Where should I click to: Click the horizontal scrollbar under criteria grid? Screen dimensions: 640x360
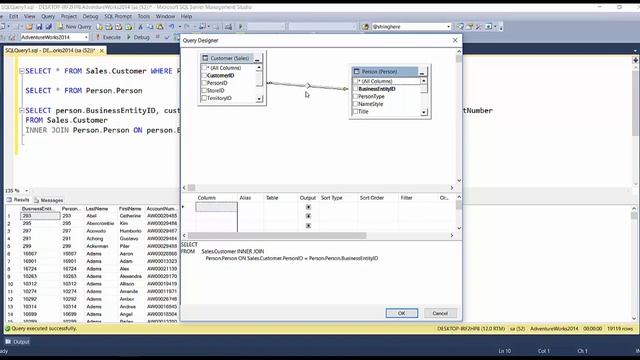(x=277, y=236)
